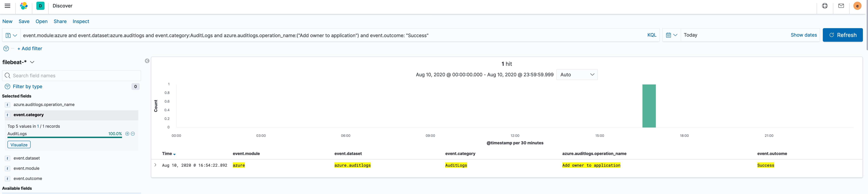Open the Inspect panel
This screenshot has width=868, height=194.
tap(81, 21)
